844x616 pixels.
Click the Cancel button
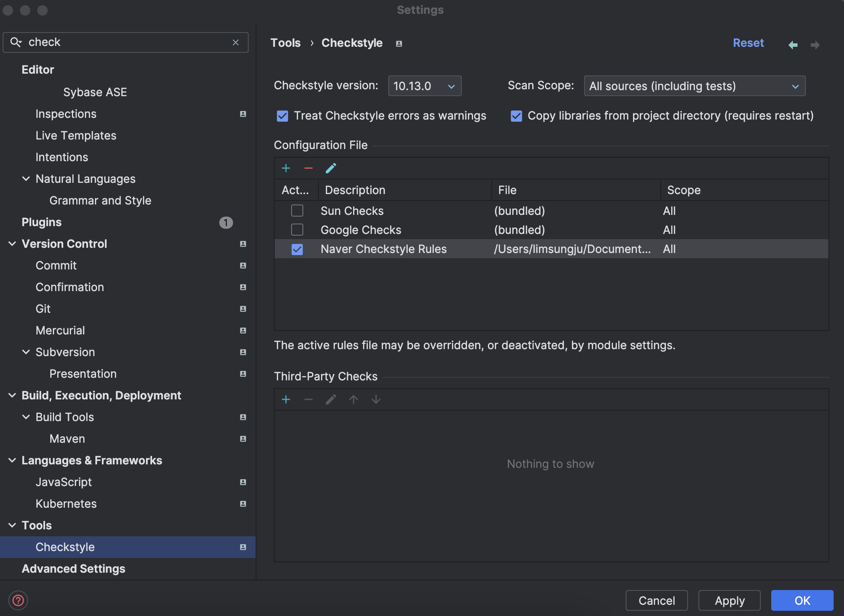[656, 600]
